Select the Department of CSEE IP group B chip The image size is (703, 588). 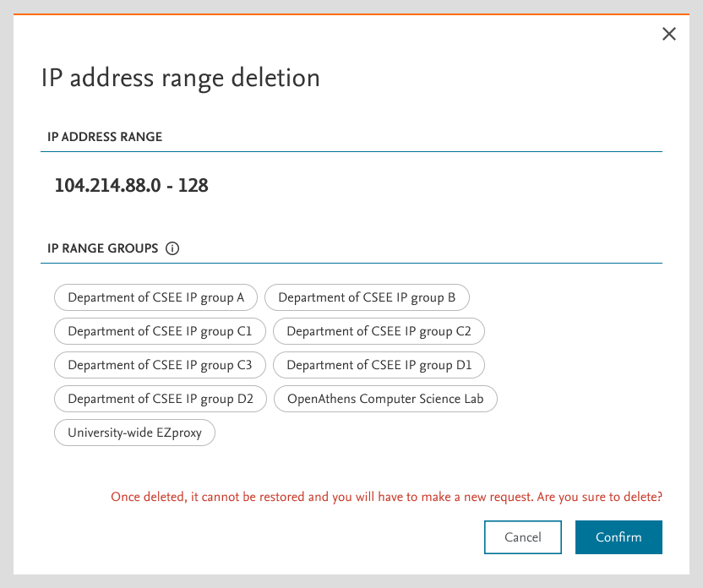pyautogui.click(x=367, y=297)
